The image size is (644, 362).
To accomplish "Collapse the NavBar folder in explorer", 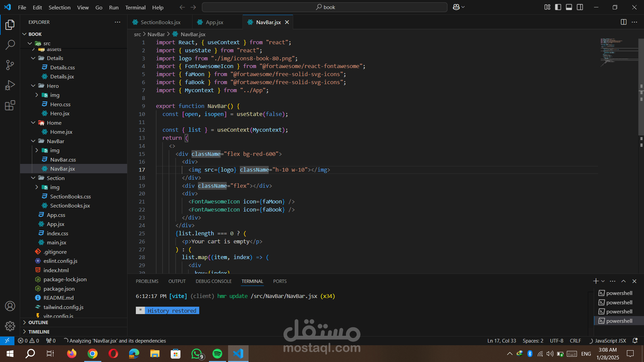I will pos(33,141).
